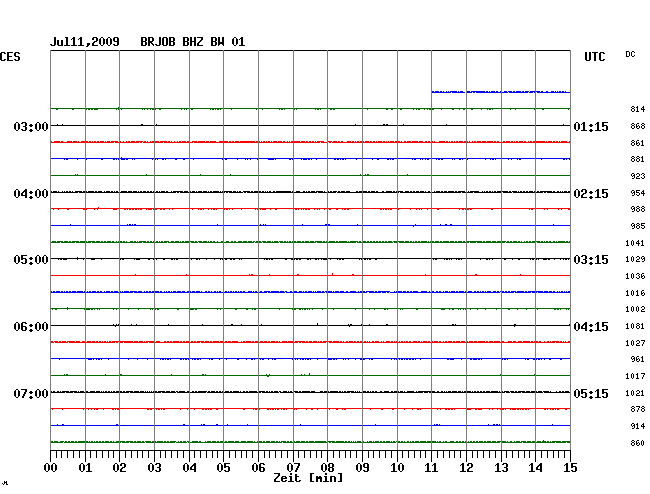Screen dimensions: 650x494
Task: Click the CES time zone header
Action: (10, 57)
